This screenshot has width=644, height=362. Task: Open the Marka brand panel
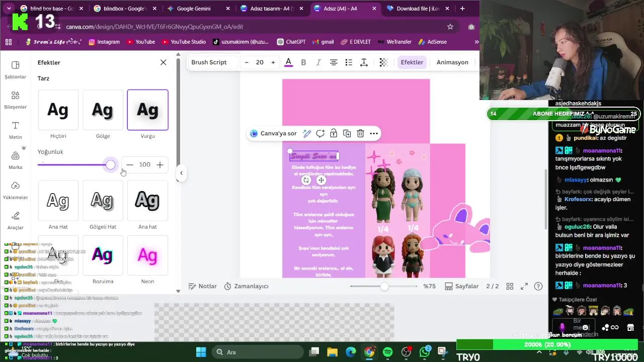pyautogui.click(x=15, y=160)
